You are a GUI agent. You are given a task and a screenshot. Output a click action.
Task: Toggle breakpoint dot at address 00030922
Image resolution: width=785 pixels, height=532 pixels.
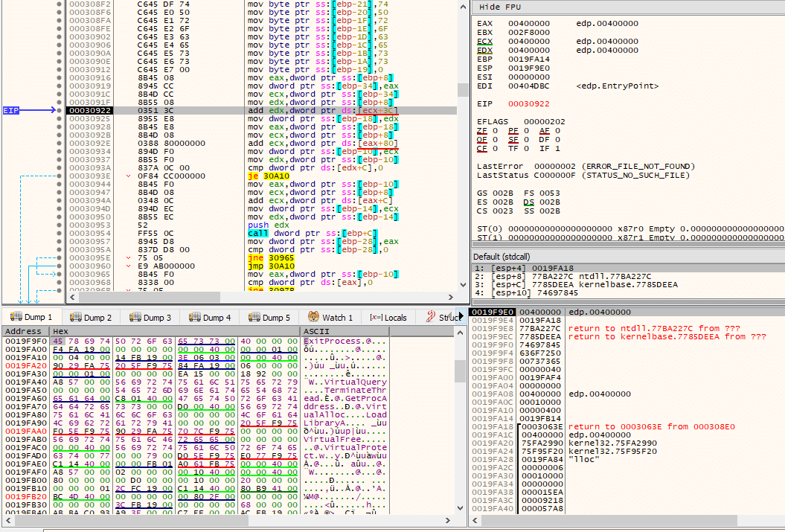tap(60, 110)
